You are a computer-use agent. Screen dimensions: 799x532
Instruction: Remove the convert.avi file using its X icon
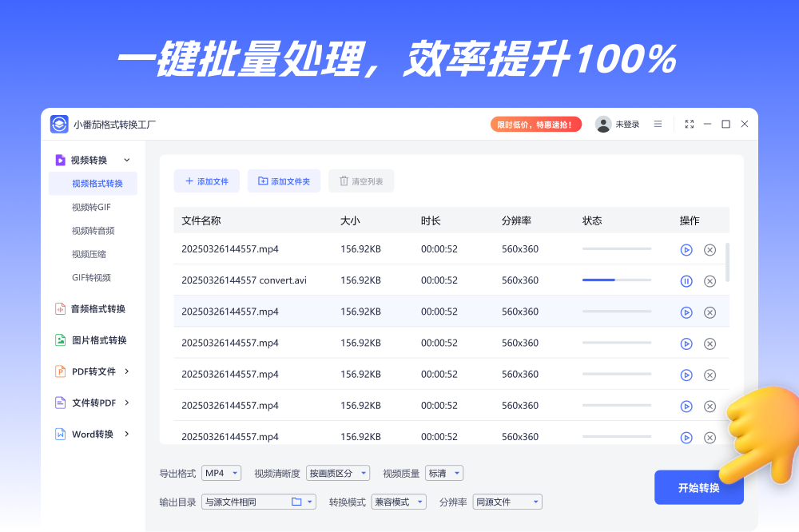coord(710,280)
